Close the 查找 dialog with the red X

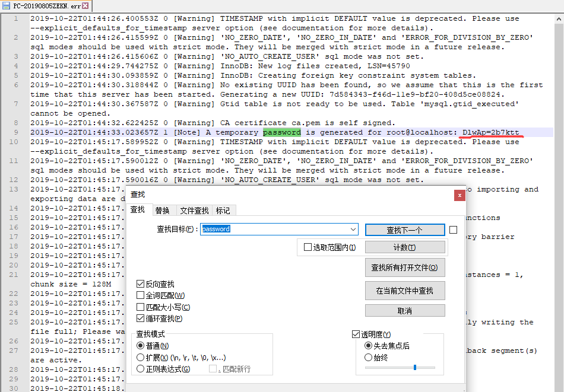[459, 195]
